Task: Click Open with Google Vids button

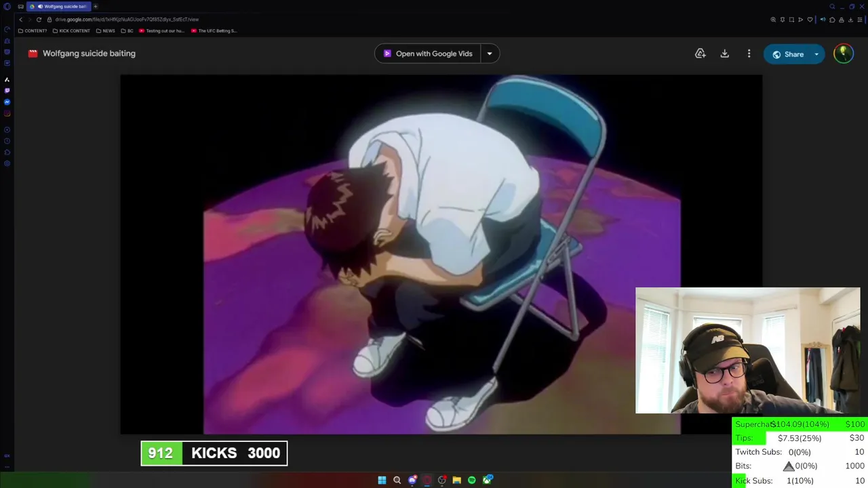Action: coord(427,54)
